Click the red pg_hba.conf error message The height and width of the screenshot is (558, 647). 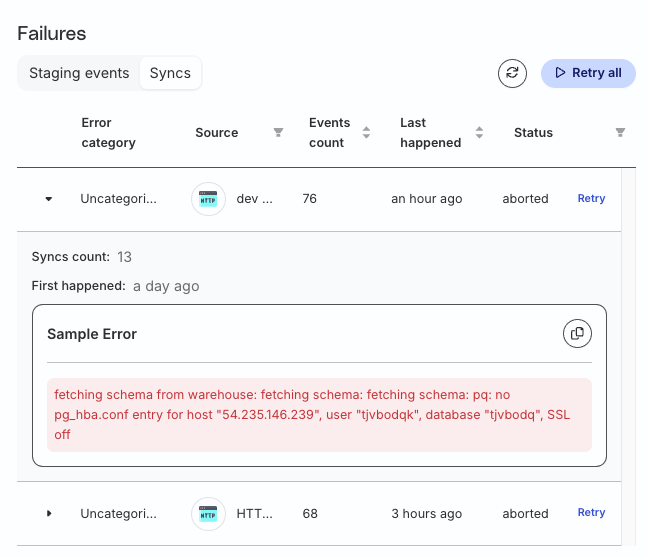click(x=319, y=415)
